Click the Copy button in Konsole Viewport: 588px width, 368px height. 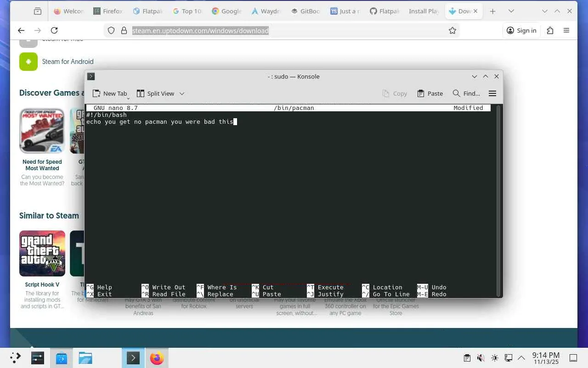[395, 93]
